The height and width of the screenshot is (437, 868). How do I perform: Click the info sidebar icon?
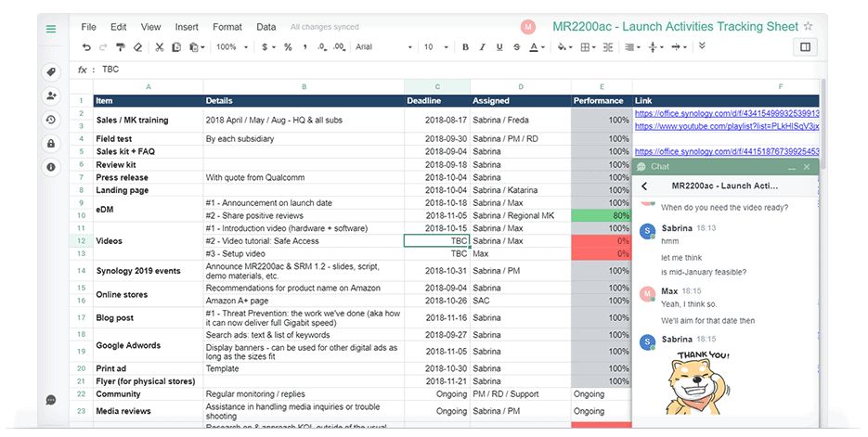(51, 167)
